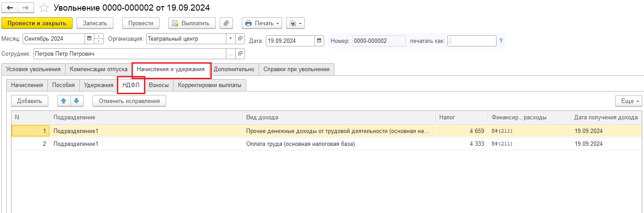Click the N column header
The image size is (644, 213).
(x=31, y=118)
